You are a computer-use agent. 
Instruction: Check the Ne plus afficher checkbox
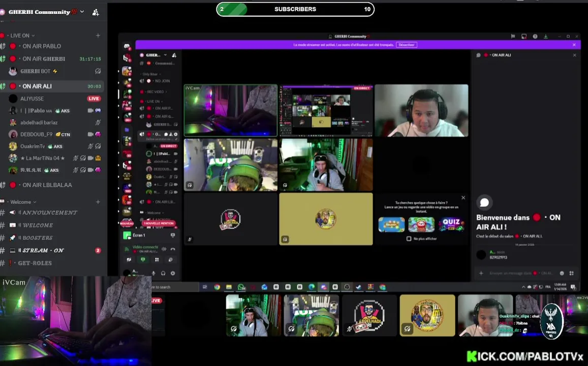[x=409, y=238]
